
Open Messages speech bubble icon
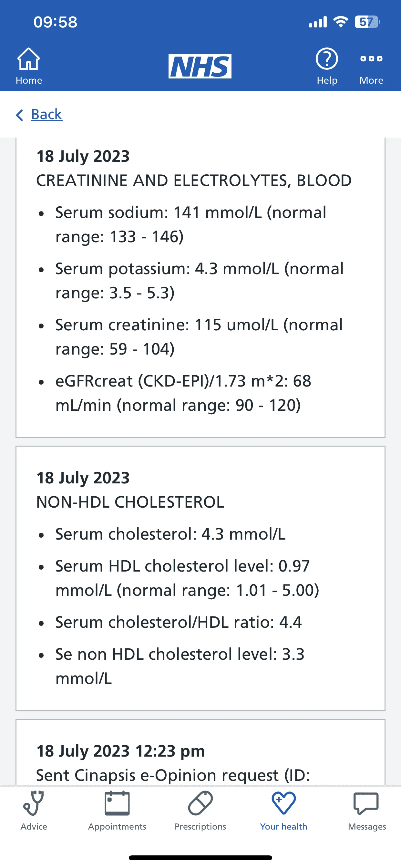[367, 803]
